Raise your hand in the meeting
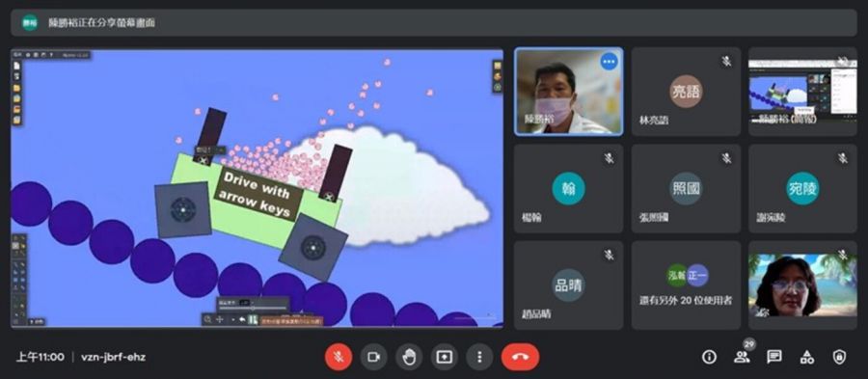This screenshot has height=379, width=868. 409,357
